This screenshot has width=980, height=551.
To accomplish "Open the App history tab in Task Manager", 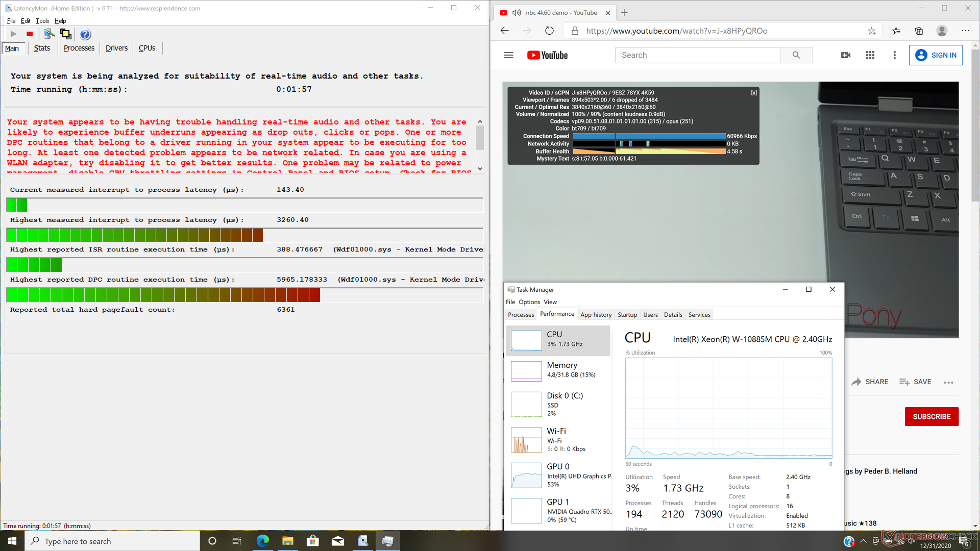I will pos(596,315).
